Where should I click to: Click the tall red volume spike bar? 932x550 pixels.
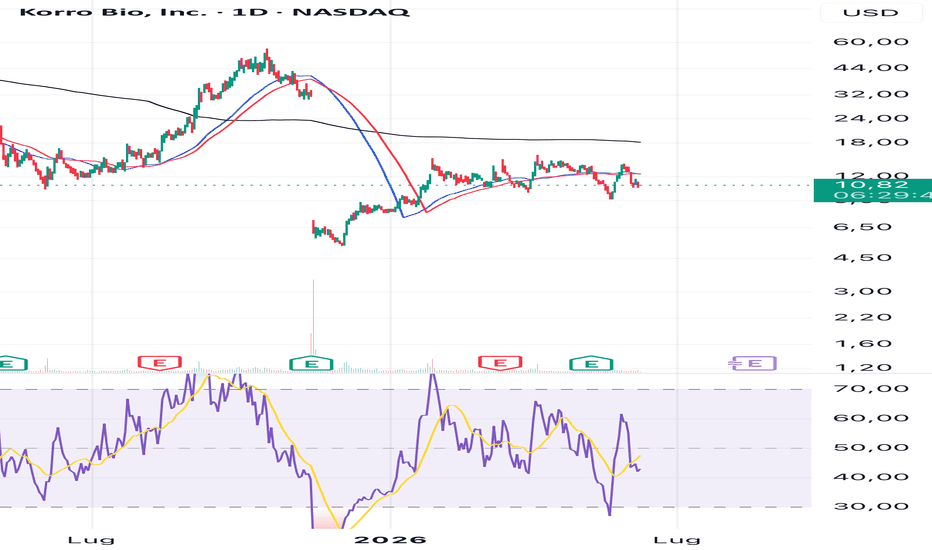coord(313,318)
